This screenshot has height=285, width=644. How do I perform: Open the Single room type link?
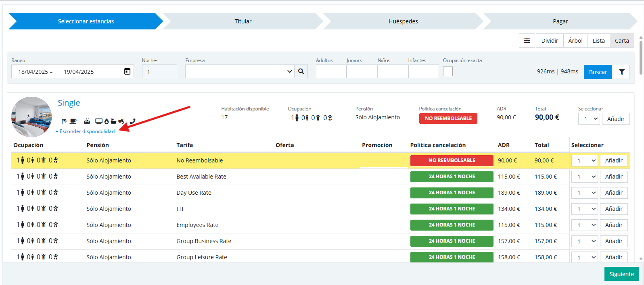point(69,103)
